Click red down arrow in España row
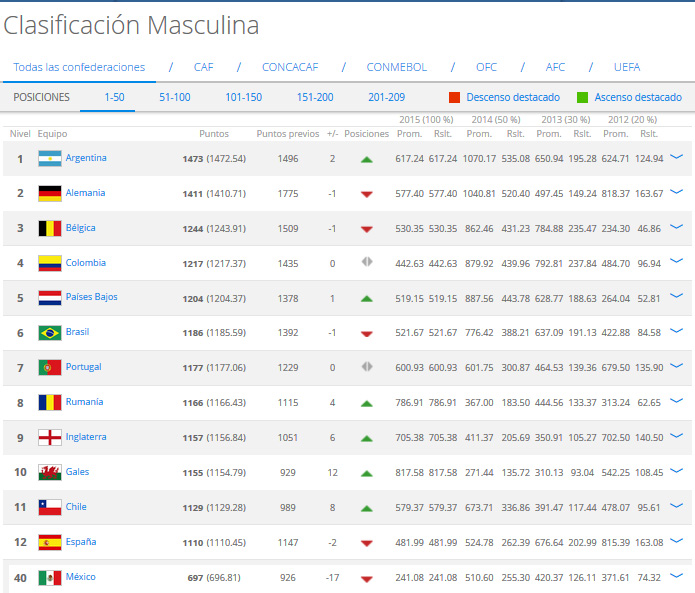695x593 pixels. click(x=367, y=543)
